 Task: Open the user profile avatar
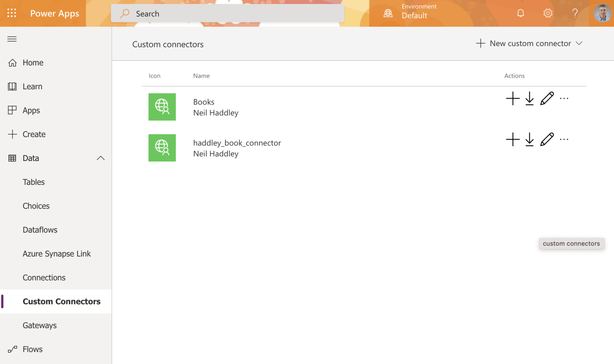point(602,13)
